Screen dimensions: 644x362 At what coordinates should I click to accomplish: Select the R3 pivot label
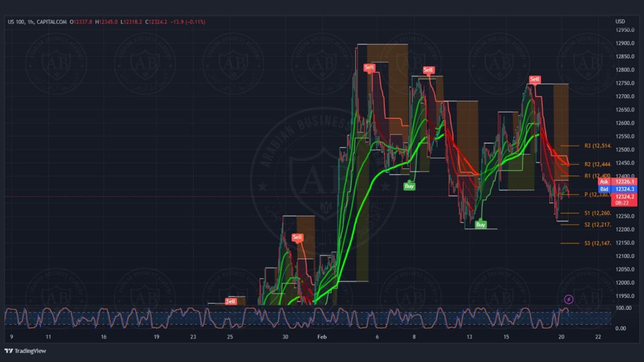pyautogui.click(x=598, y=146)
